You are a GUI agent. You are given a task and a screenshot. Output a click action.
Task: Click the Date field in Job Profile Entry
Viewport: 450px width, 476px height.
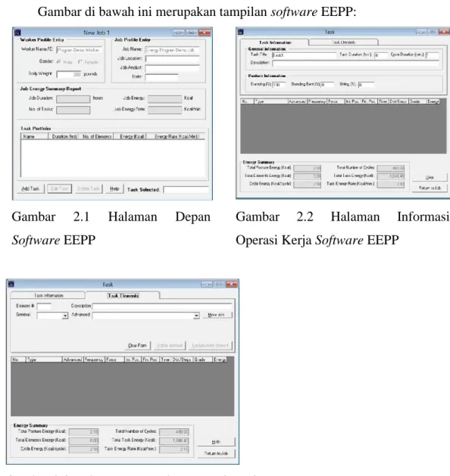161,77
